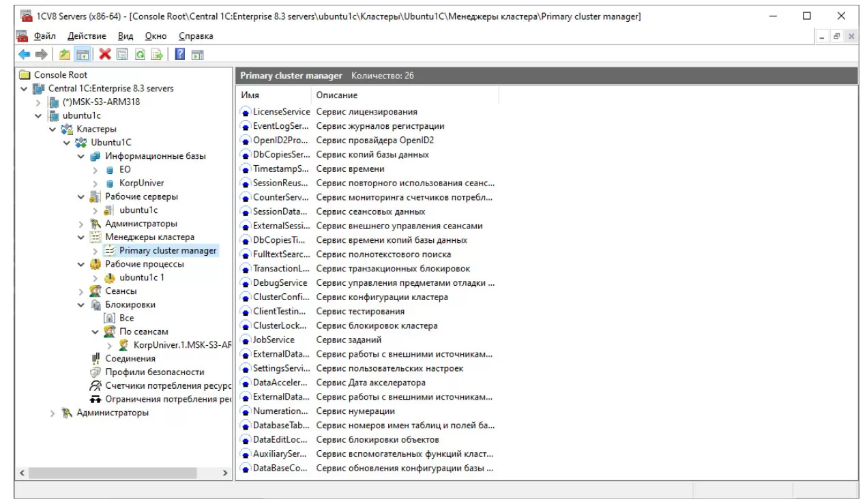Open the Файл menu
This screenshot has height=504, width=867.
[x=45, y=36]
